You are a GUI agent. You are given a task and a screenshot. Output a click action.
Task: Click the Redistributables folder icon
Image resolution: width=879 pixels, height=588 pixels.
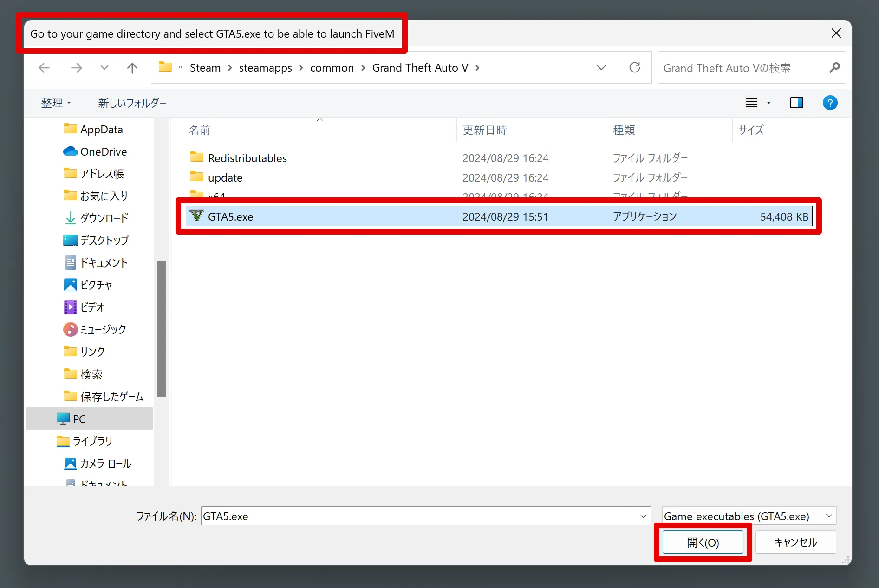click(197, 157)
